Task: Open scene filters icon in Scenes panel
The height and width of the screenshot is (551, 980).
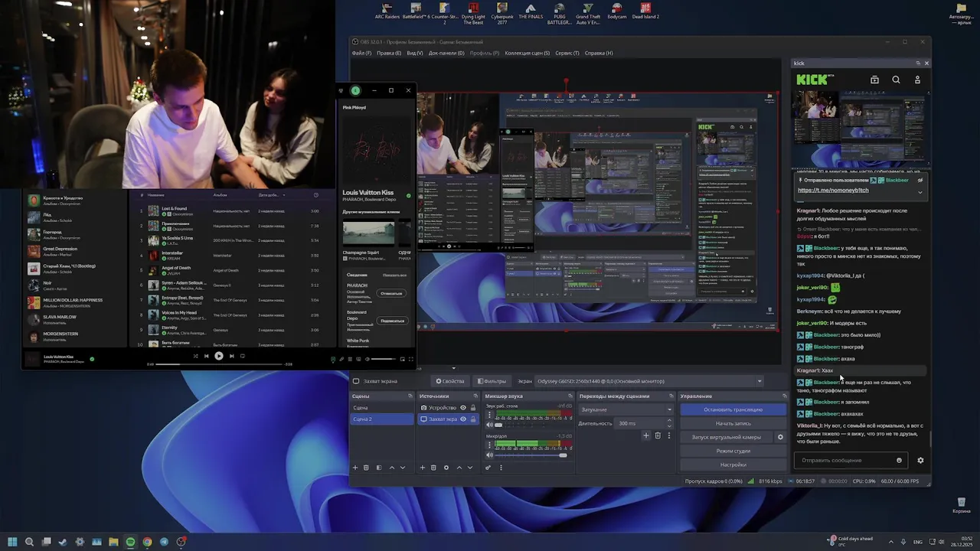Action: [379, 468]
